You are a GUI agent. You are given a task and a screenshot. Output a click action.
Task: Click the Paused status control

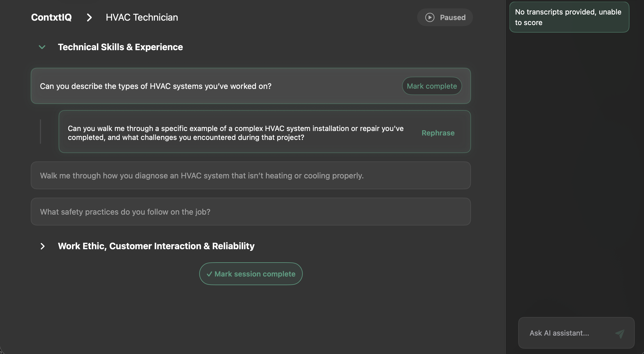(x=445, y=17)
